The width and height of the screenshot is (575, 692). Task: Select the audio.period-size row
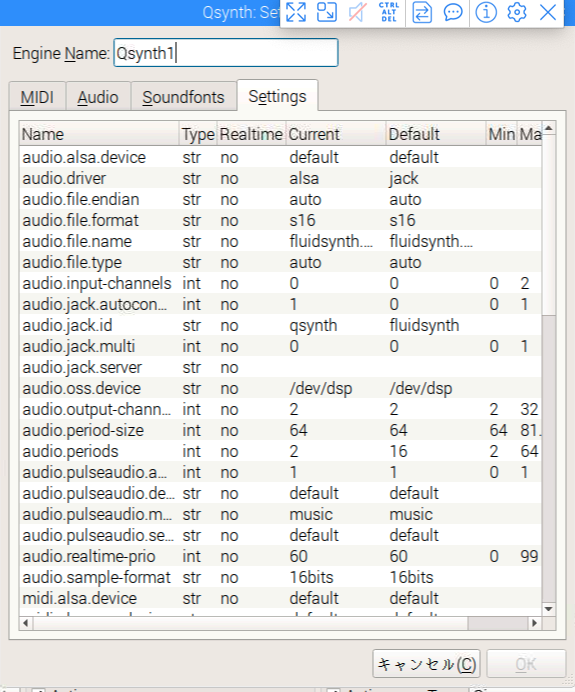coord(280,431)
